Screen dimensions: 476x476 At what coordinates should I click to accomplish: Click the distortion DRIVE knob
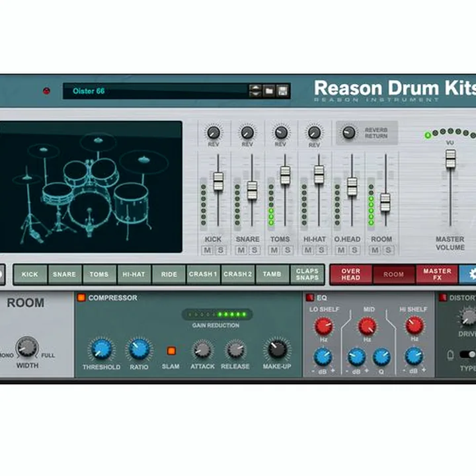pyautogui.click(x=469, y=317)
